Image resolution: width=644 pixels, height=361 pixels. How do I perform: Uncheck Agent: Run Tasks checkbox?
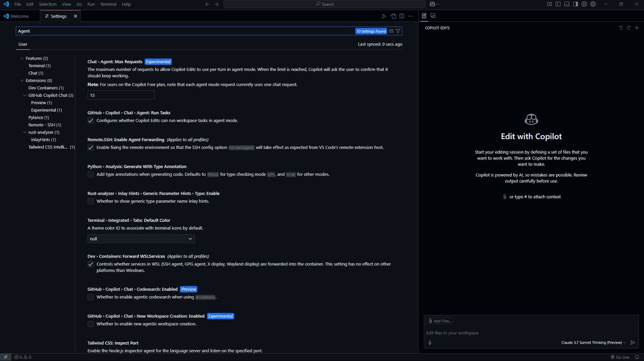[x=91, y=120]
